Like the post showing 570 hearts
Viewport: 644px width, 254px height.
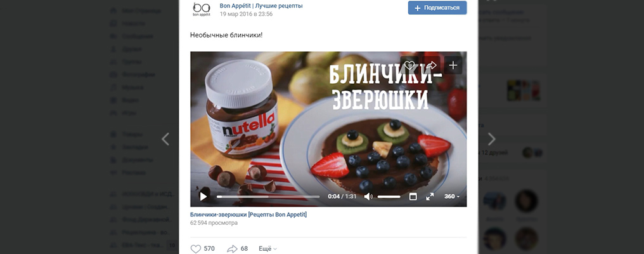[x=202, y=249]
